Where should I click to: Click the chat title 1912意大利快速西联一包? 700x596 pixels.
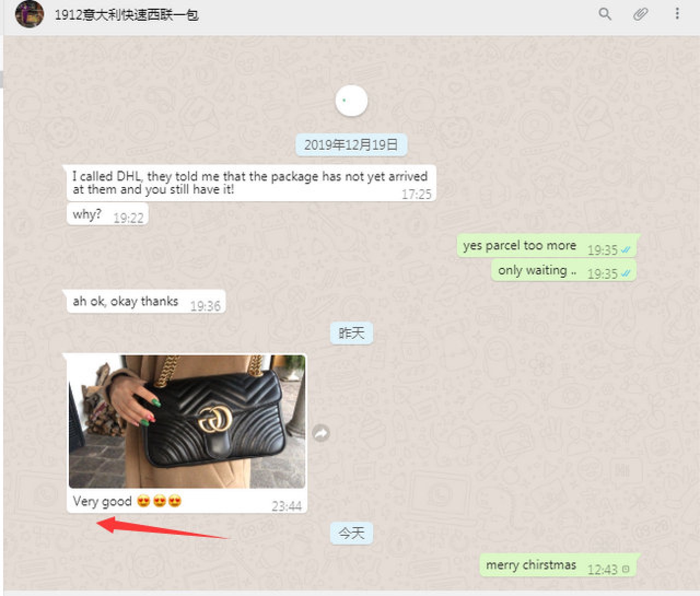(x=126, y=15)
